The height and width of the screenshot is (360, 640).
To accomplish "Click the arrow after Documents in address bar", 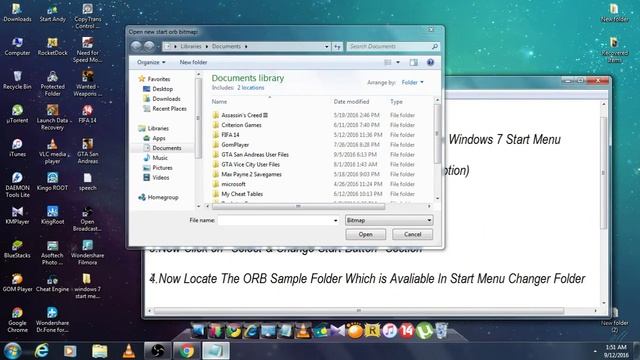I will point(246,47).
